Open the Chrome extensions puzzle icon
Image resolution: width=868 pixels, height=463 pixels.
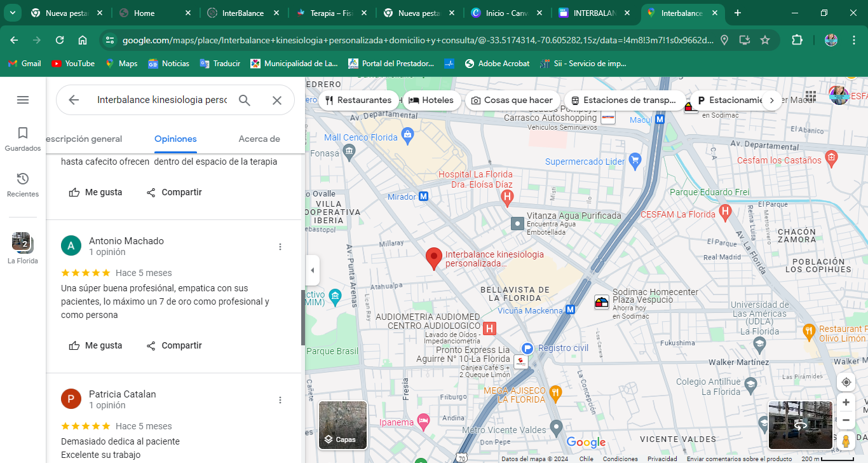797,40
